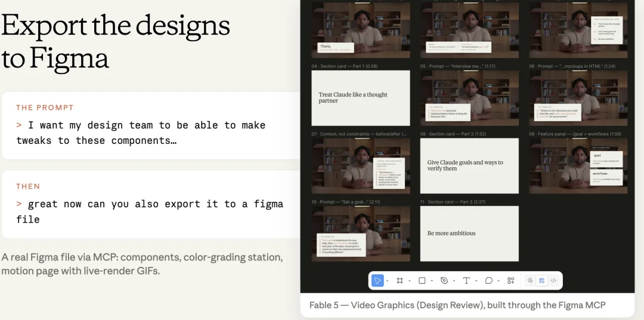Open the Actions components icon

(510, 281)
